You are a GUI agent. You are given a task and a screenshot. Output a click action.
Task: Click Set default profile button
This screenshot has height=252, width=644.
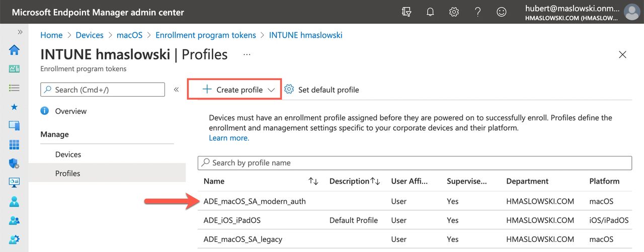click(x=322, y=90)
